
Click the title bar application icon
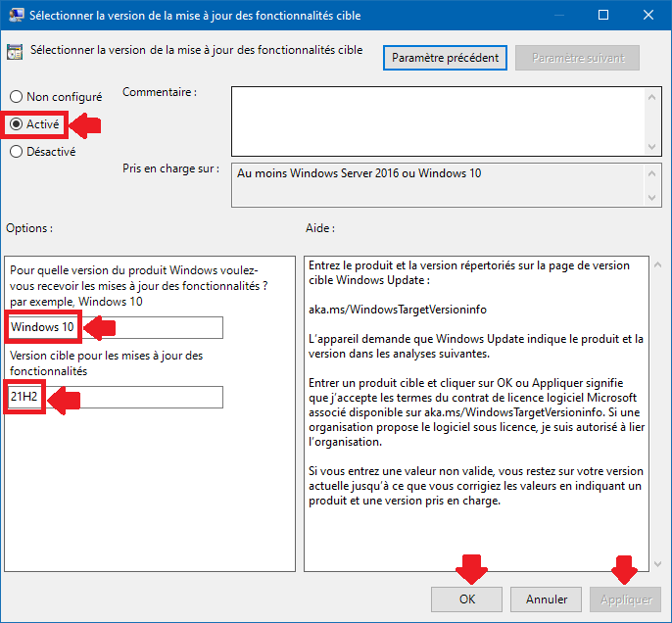pyautogui.click(x=17, y=15)
